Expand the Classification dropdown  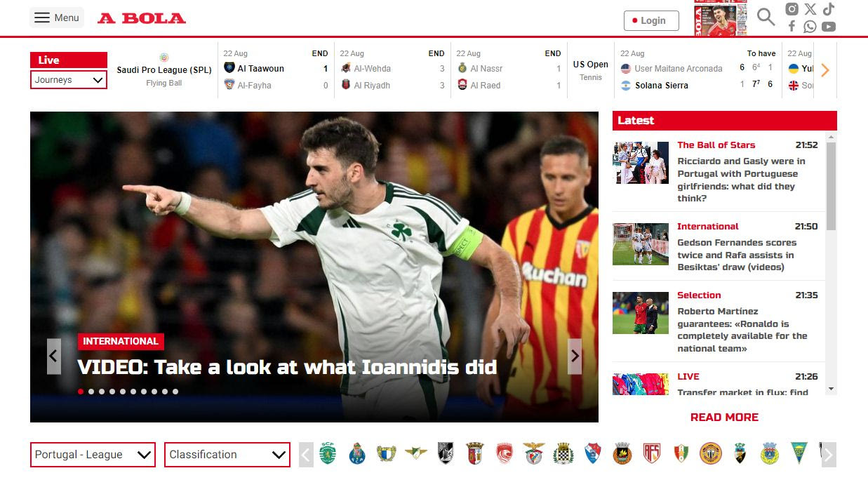[227, 455]
